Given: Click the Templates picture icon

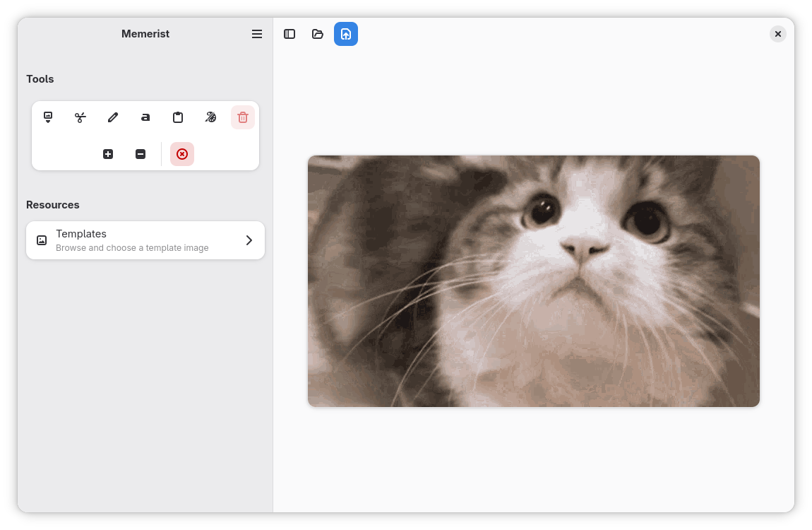Looking at the screenshot, I should [x=42, y=240].
